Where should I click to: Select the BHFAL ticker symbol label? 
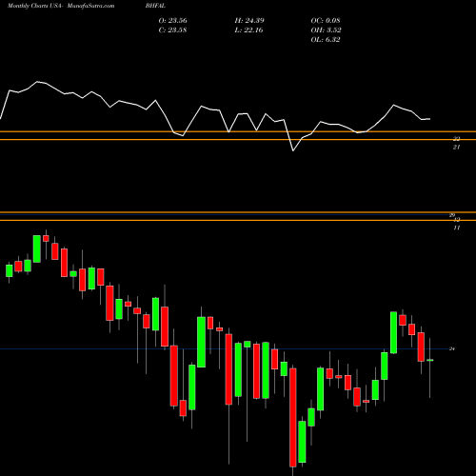tap(155, 6)
